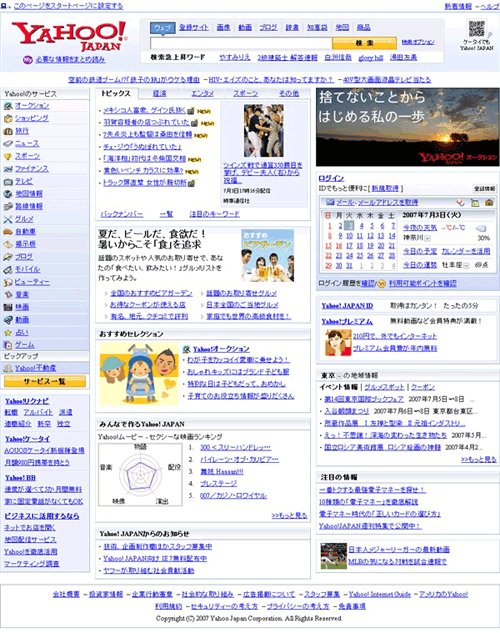
Task: Click the yellow 検索 search button
Action: [364, 43]
